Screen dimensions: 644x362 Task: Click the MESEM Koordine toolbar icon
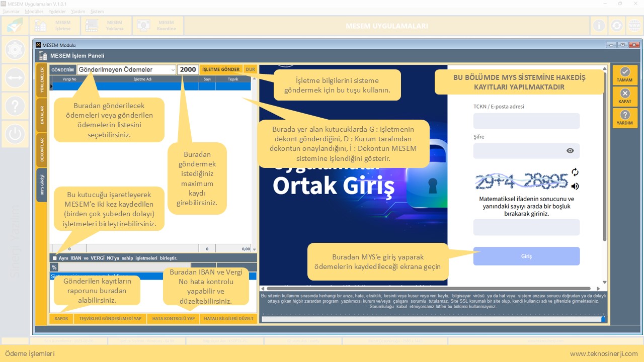coord(157,26)
